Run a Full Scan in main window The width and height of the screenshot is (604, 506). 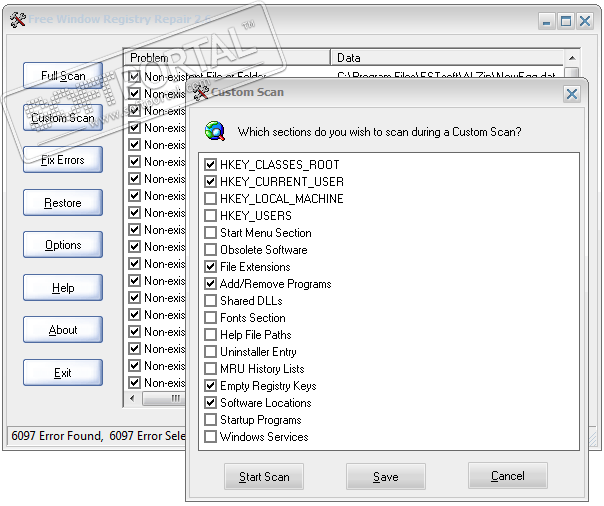point(63,75)
